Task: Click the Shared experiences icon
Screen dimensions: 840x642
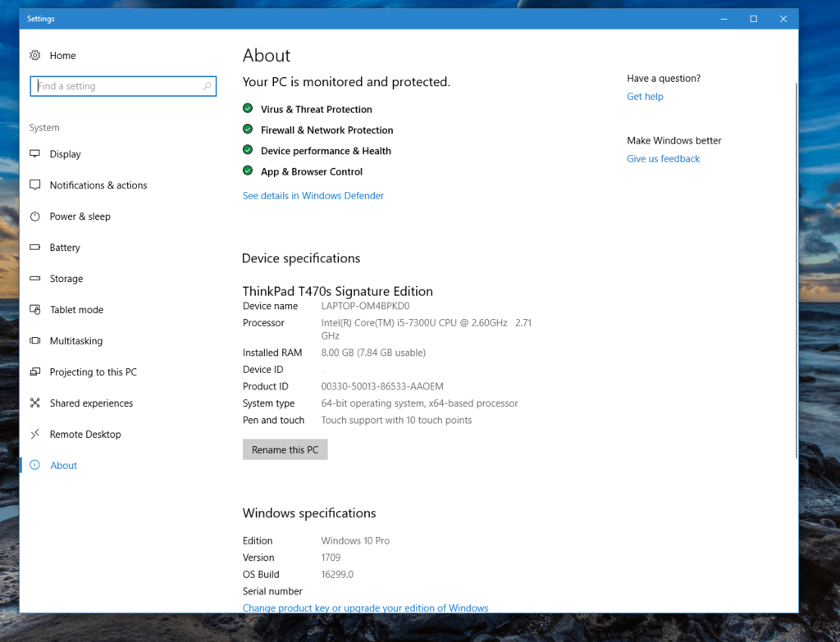Action: [34, 403]
